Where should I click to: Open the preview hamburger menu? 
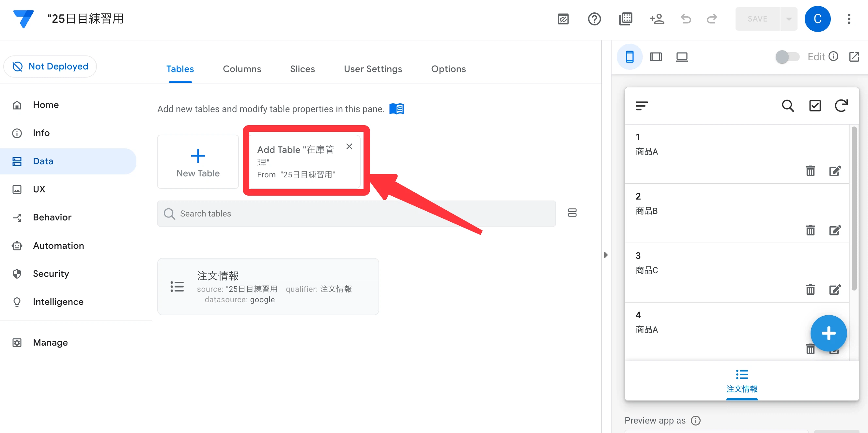642,106
